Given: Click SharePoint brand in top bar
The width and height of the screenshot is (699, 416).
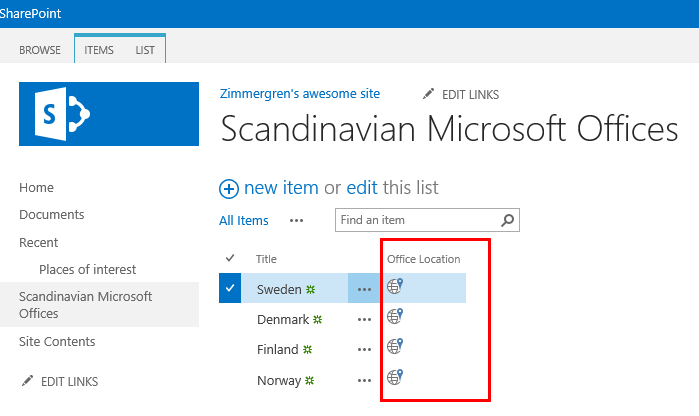Looking at the screenshot, I should [30, 13].
